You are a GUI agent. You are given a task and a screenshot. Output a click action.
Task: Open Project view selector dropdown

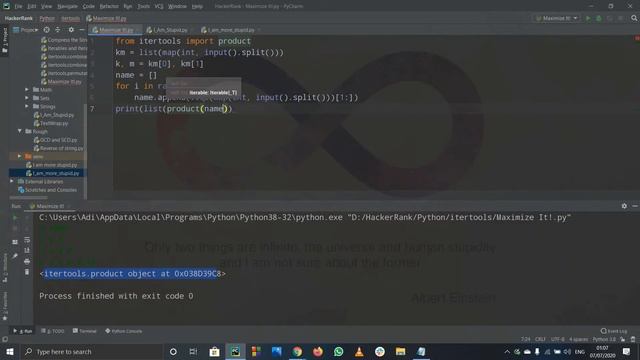point(25,30)
